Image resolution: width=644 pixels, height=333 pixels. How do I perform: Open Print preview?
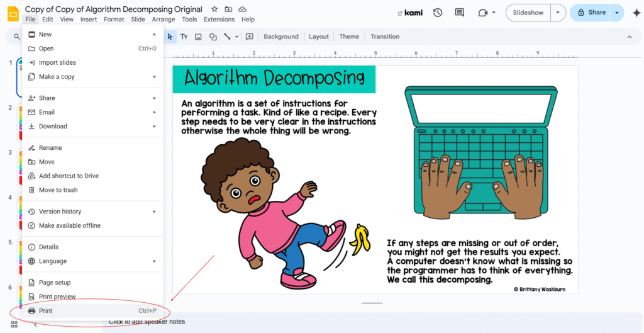pos(93,297)
